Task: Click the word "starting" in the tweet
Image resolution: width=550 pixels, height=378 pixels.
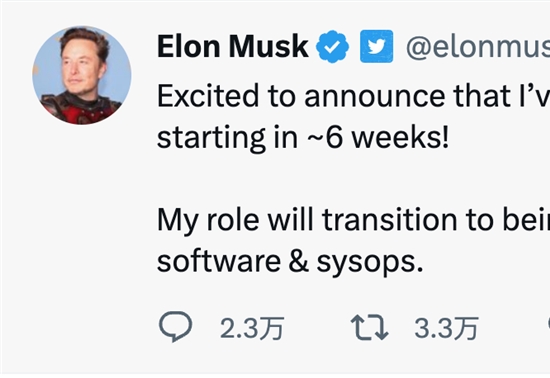Action: (x=211, y=139)
